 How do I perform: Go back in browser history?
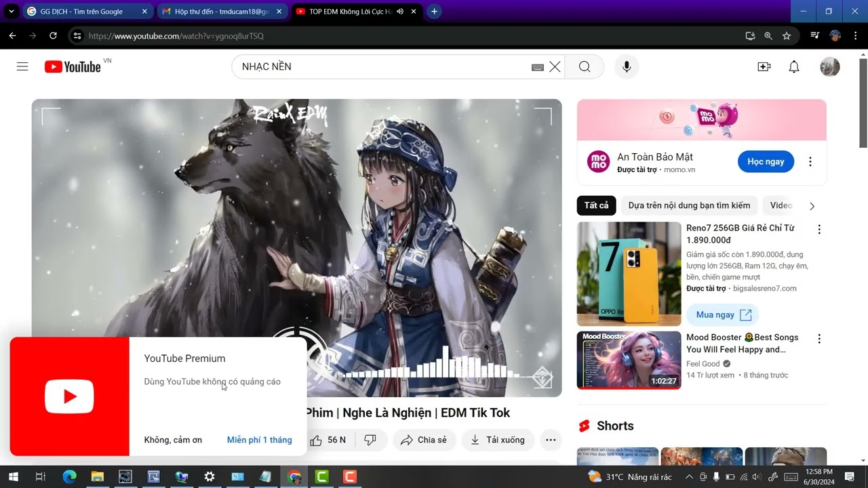(x=12, y=36)
